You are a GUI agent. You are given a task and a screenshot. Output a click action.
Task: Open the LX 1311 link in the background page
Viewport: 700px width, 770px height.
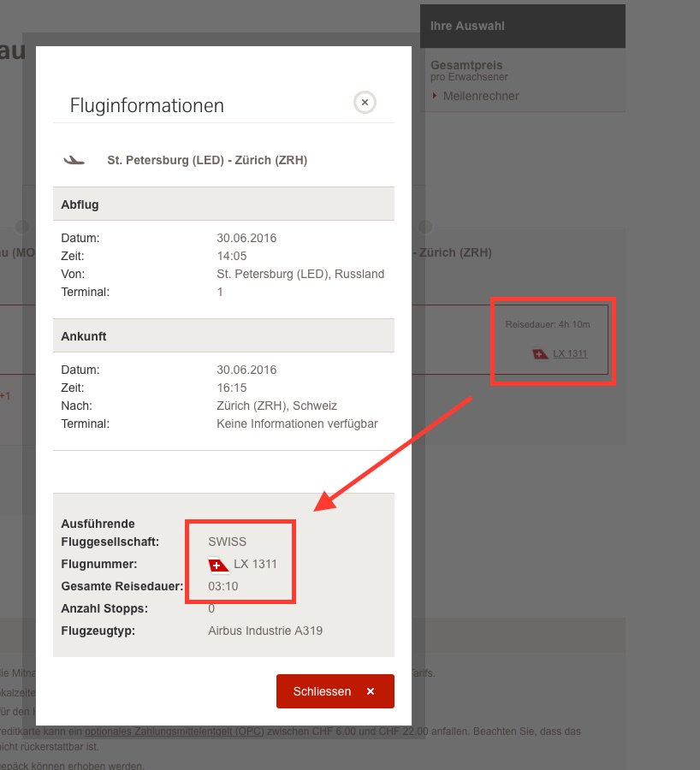[x=570, y=353]
